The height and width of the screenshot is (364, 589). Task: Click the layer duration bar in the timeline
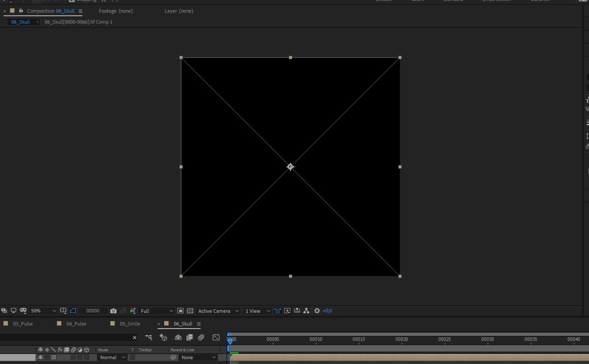(x=409, y=358)
